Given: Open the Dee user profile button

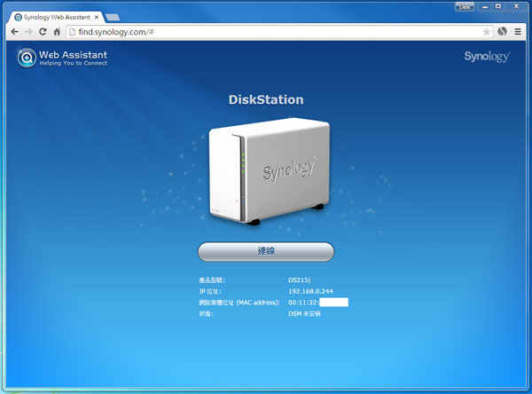Looking at the screenshot, I should (465, 6).
